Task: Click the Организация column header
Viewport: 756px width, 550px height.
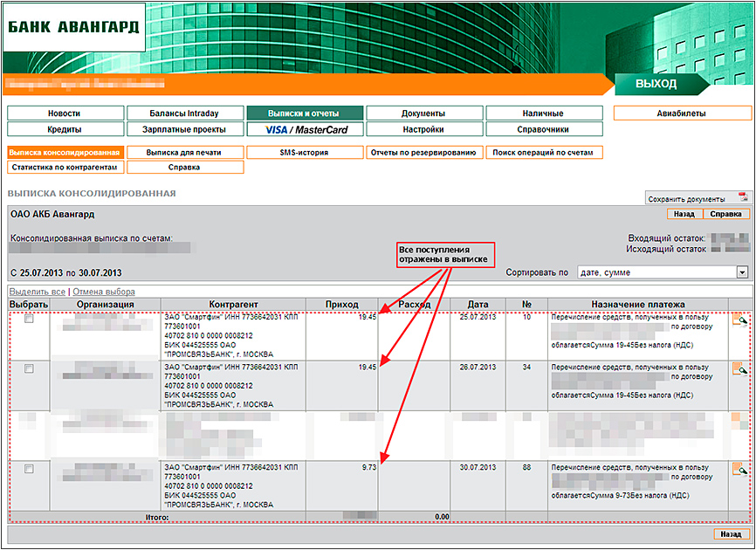Action: pos(105,304)
